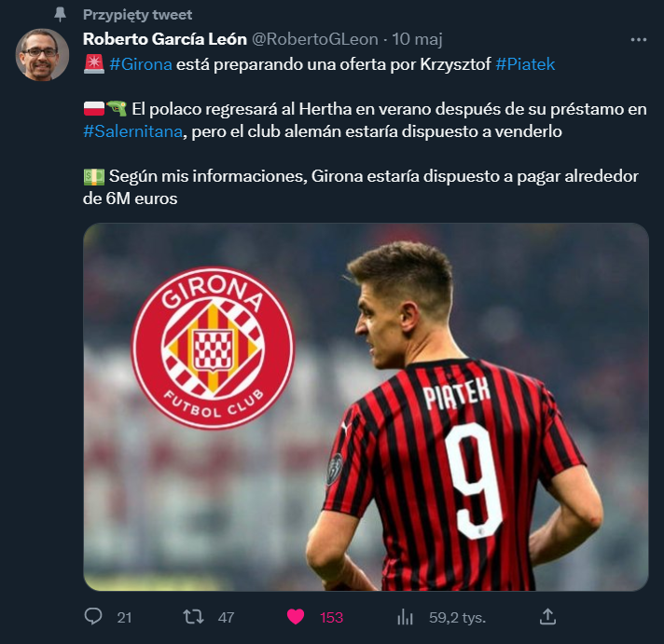The height and width of the screenshot is (644, 664).
Task: Click the Girona Futbol Club crest in image
Action: point(213,348)
